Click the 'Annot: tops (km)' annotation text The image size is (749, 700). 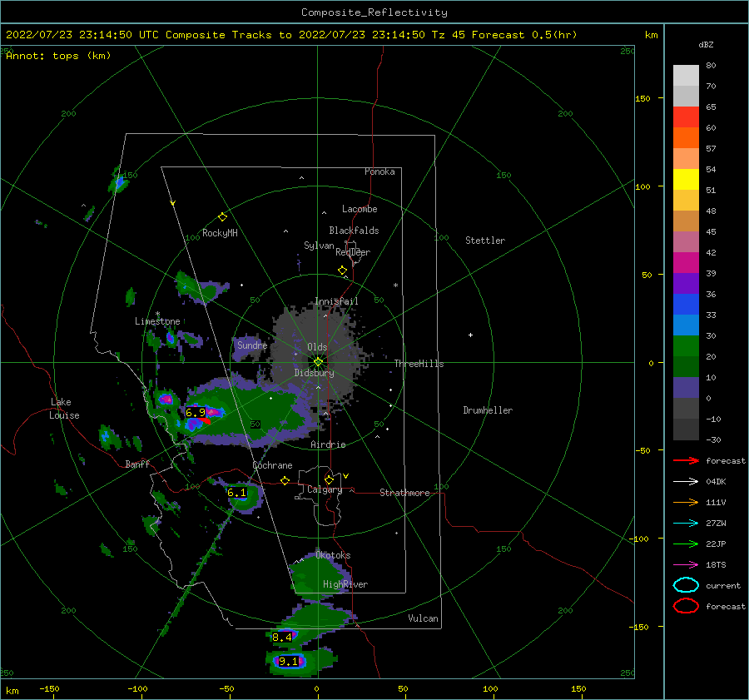[58, 56]
